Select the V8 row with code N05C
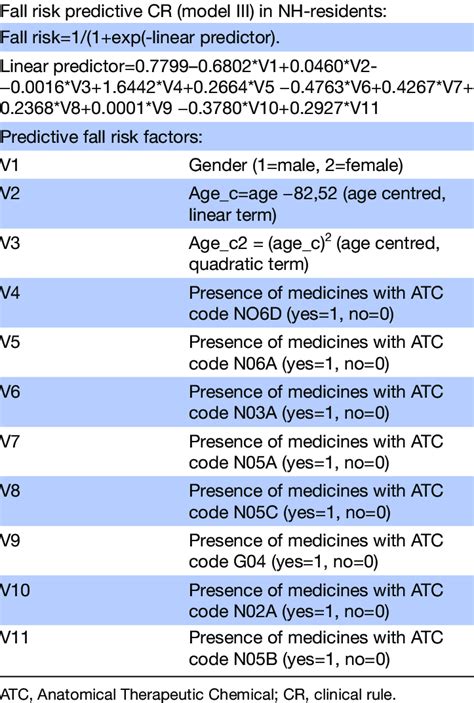The height and width of the screenshot is (703, 474). point(237,501)
